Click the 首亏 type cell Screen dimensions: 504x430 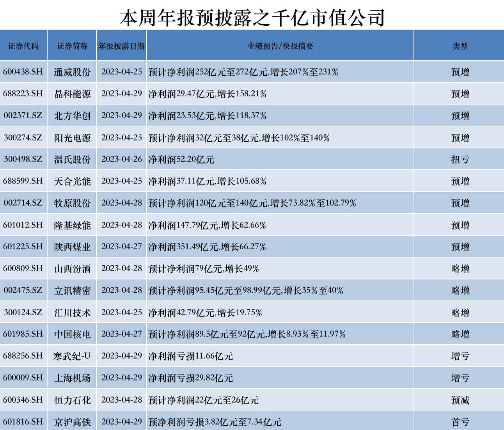(x=460, y=422)
